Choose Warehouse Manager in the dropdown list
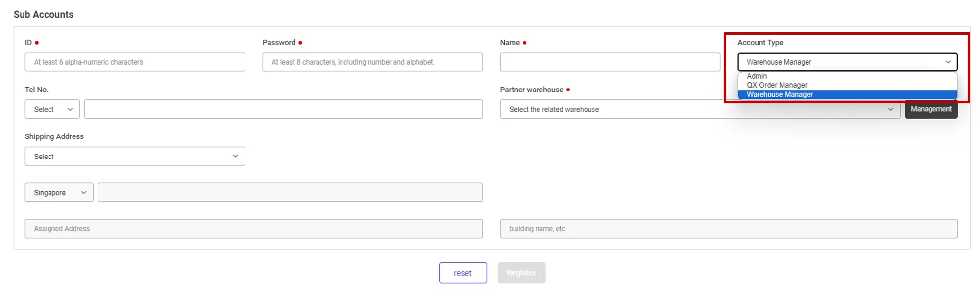980x294 pixels. point(780,95)
